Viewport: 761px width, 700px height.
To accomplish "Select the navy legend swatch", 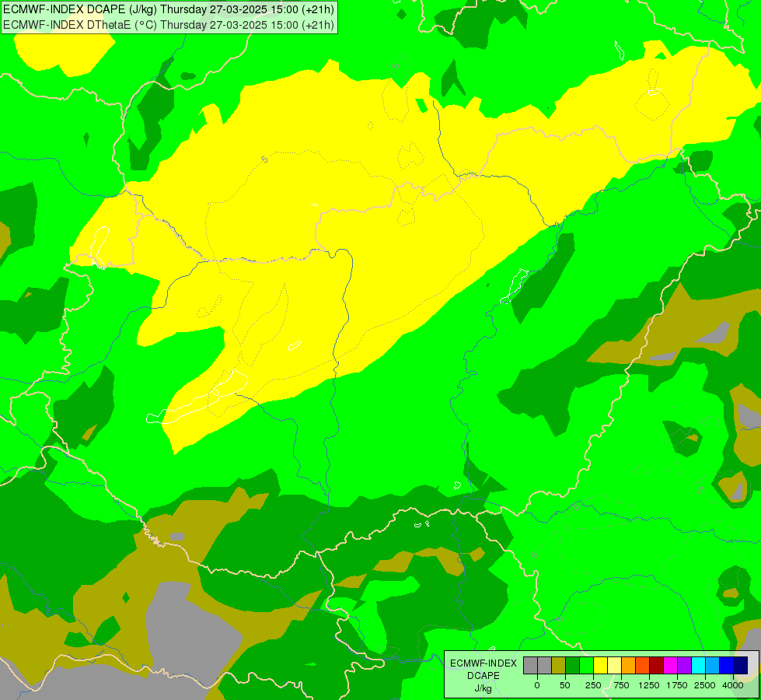I will click(x=740, y=666).
